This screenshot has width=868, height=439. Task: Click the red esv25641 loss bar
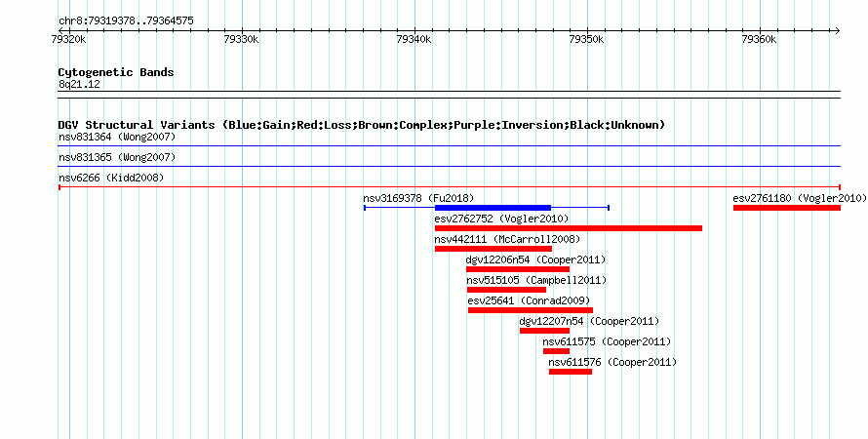[x=531, y=310]
